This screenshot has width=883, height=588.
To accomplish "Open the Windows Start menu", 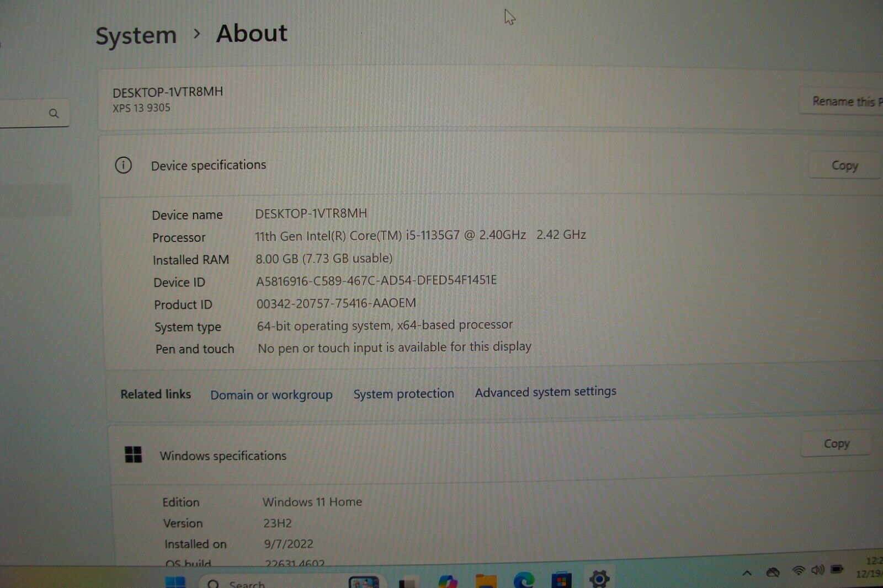I will pyautogui.click(x=175, y=582).
